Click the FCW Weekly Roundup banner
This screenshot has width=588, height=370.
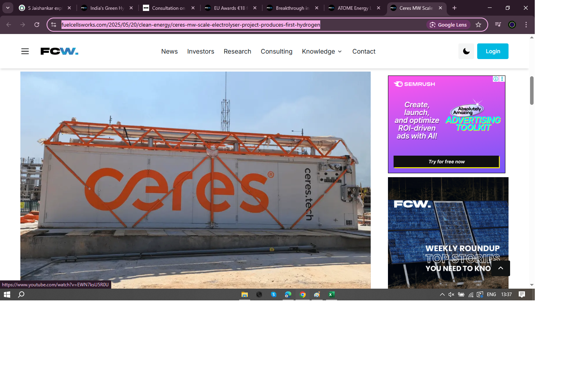point(448,233)
